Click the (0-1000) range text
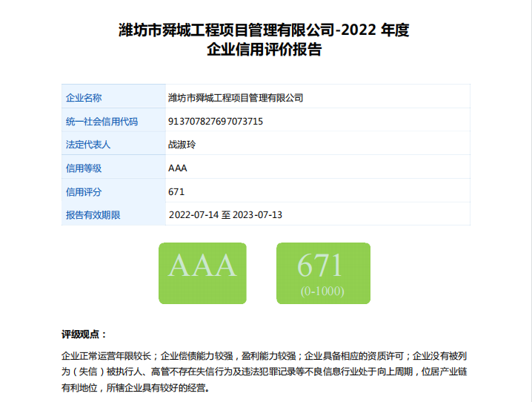The width and height of the screenshot is (532, 402). point(322,291)
